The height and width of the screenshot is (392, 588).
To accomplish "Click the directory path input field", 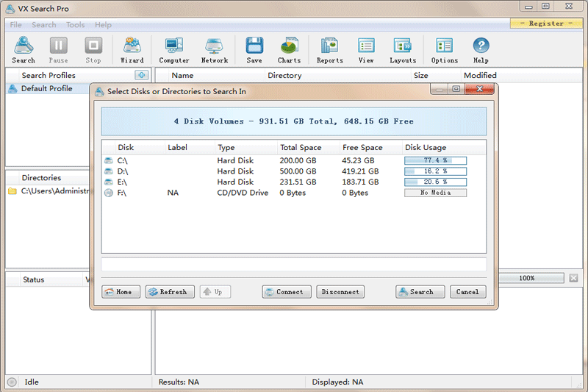I will (x=294, y=265).
